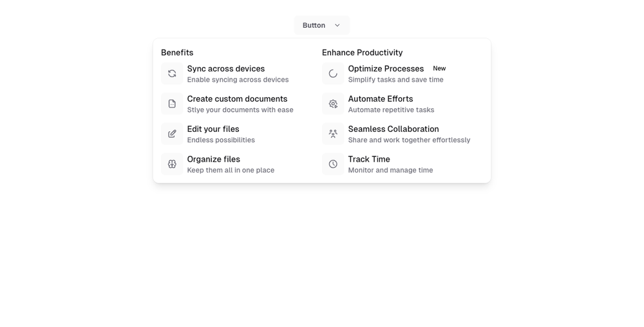Click the Enhance Productivity section heading
The width and height of the screenshot is (644, 327).
coord(362,53)
